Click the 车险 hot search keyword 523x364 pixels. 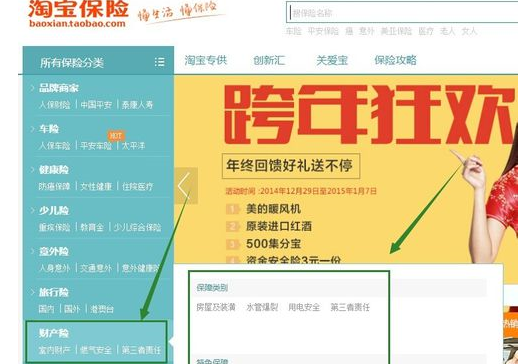294,31
